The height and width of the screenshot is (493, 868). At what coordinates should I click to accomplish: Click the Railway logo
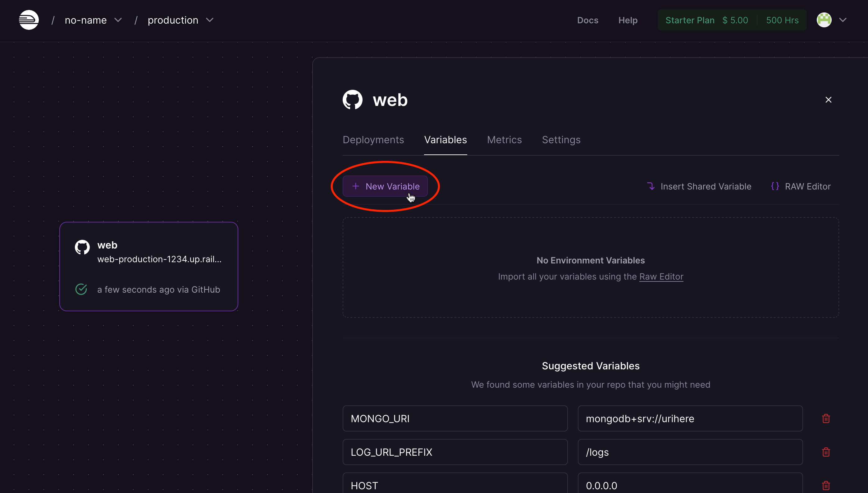[29, 20]
